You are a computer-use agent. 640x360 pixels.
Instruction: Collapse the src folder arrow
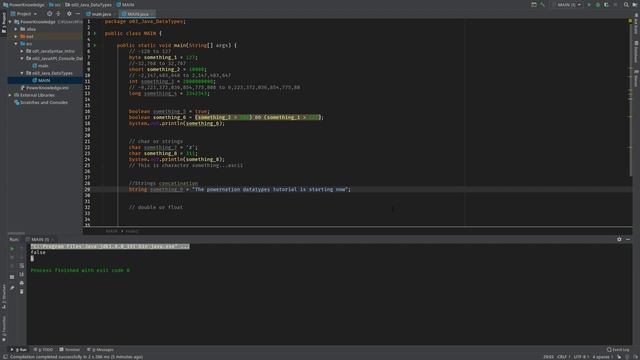point(16,44)
